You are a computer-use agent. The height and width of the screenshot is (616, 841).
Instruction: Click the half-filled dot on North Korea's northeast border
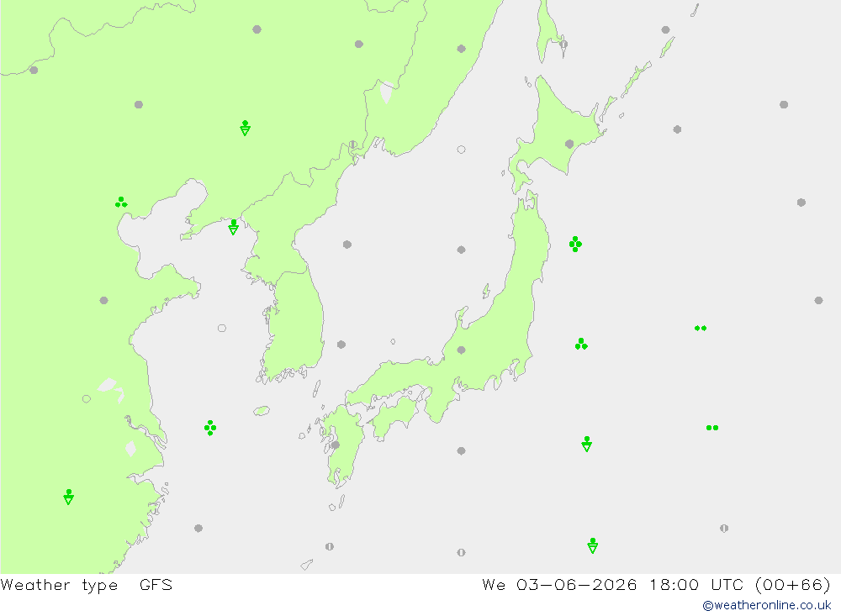353,145
